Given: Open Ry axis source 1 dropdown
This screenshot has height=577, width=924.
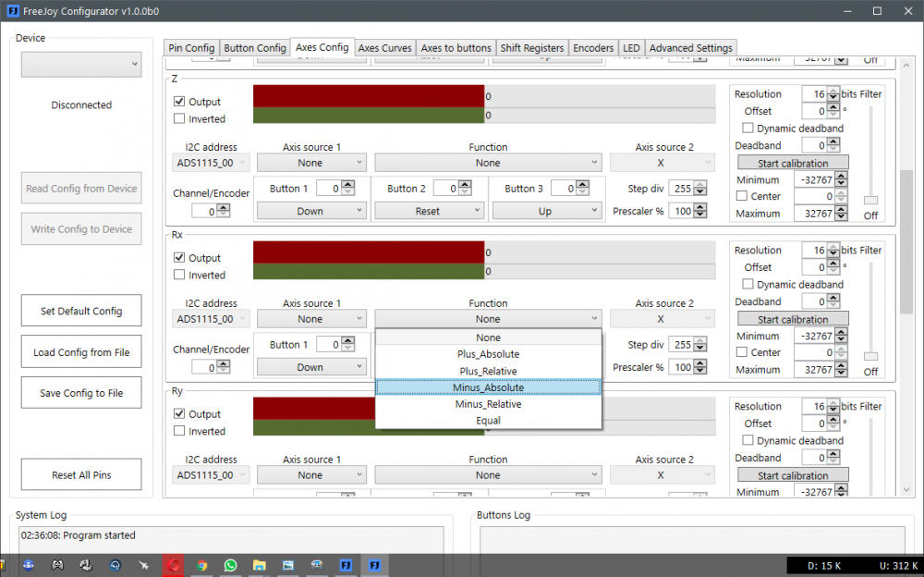Looking at the screenshot, I should (x=311, y=475).
